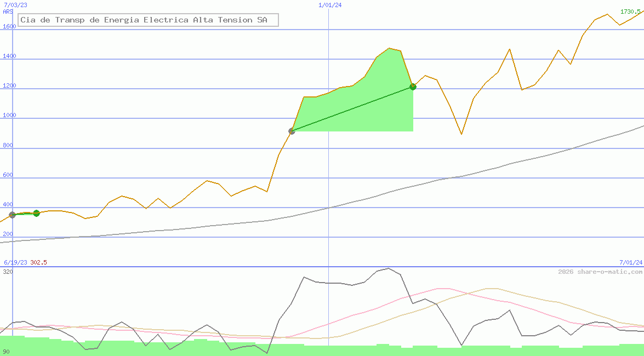Click the dark green trade trend line
Image resolution: width=644 pixels, height=356 pixels.
pyautogui.click(x=352, y=109)
